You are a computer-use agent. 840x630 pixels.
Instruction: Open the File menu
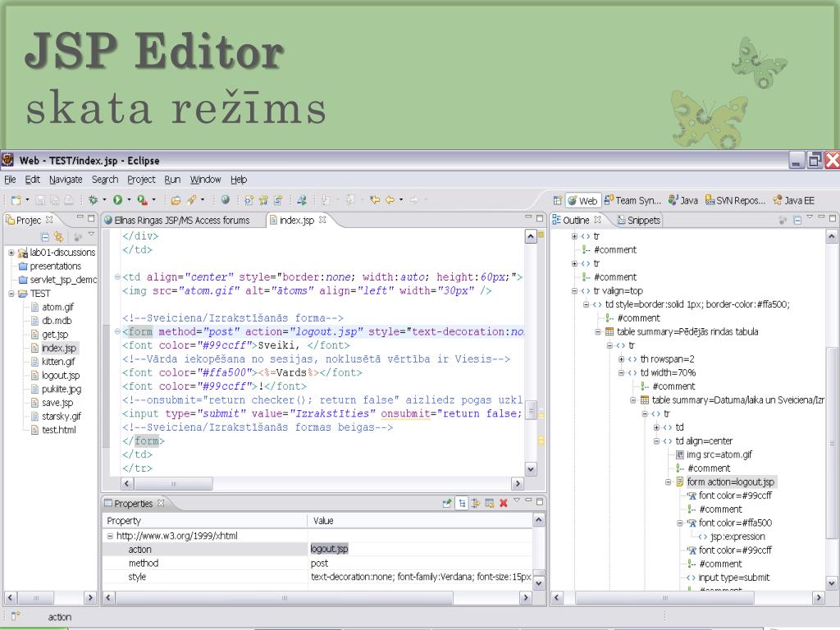click(x=10, y=180)
